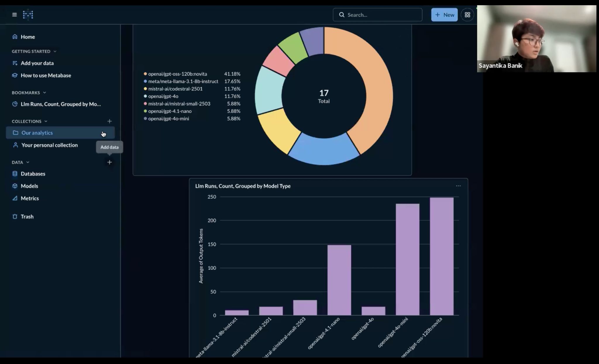Click the purple donut slice at top
599x364 pixels.
coord(313,41)
